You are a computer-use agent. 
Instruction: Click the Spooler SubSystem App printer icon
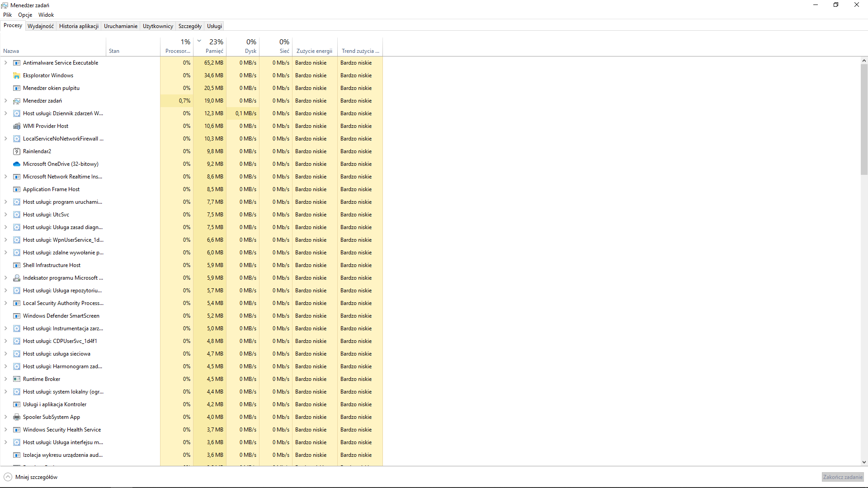click(17, 417)
